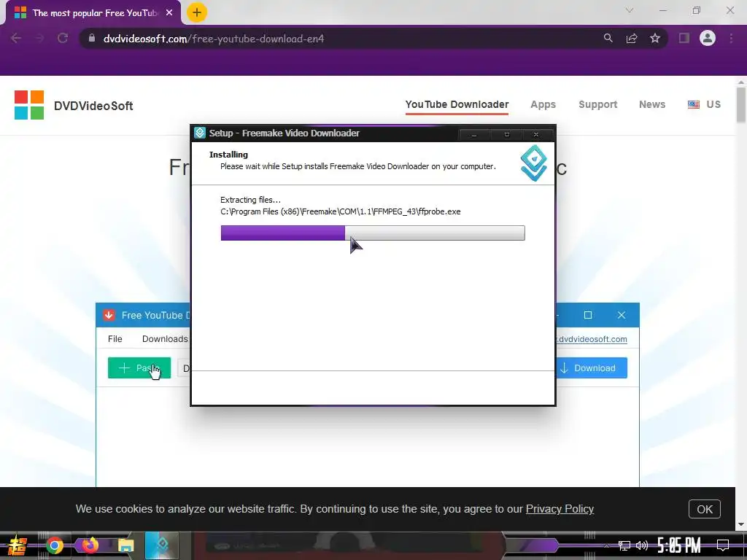Screen dimensions: 747x560
Task: Close the Free YouTube Download preview window
Action: tap(622, 315)
